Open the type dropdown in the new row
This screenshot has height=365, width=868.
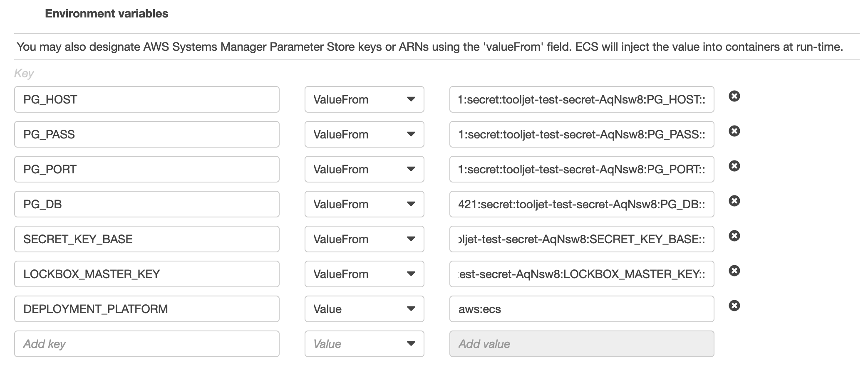[x=364, y=344]
